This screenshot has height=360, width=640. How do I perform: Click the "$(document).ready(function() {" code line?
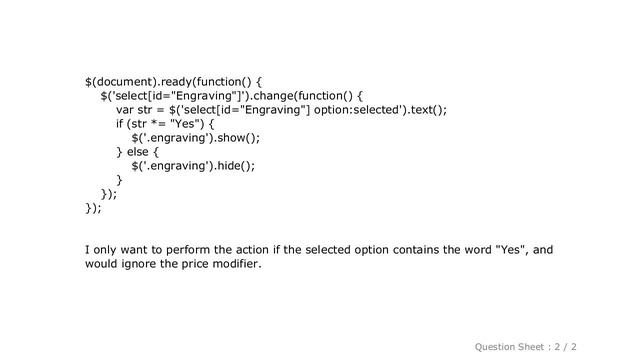click(x=173, y=82)
